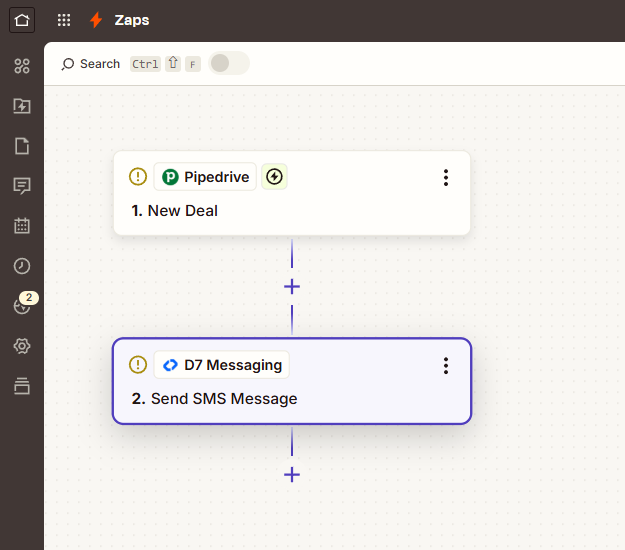Click the orange Zaps lightning logo
Screen dimensions: 625x550
click(x=96, y=20)
